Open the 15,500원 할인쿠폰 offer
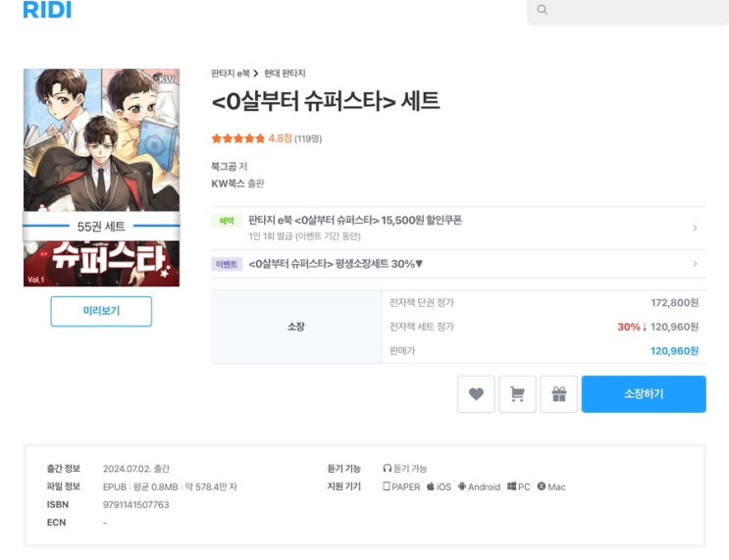This screenshot has width=729, height=560. pyautogui.click(x=355, y=221)
